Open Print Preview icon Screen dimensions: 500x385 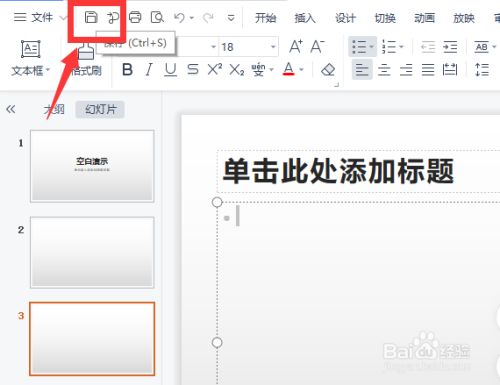157,17
